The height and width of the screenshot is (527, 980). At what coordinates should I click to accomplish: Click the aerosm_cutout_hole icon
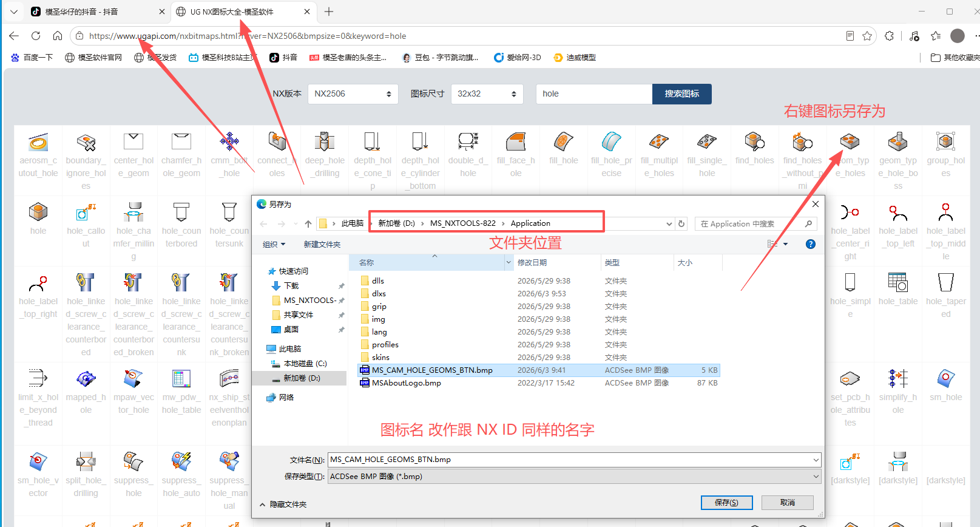(x=38, y=142)
